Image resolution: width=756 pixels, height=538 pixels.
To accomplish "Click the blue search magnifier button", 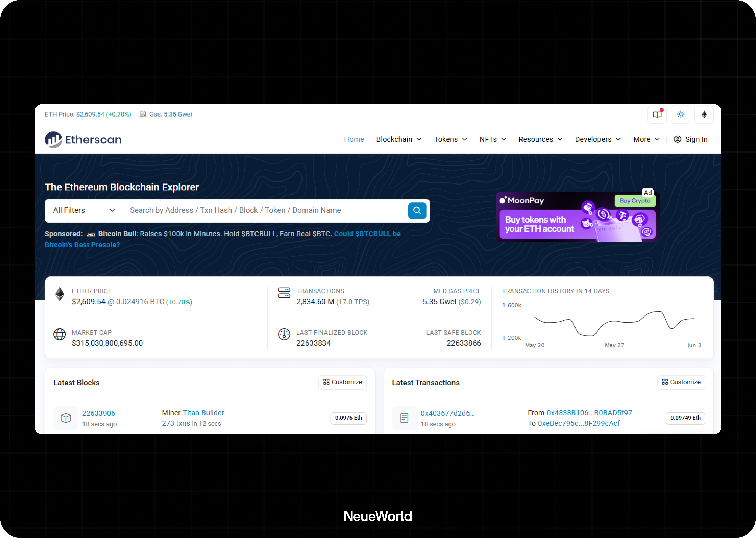I will (417, 211).
